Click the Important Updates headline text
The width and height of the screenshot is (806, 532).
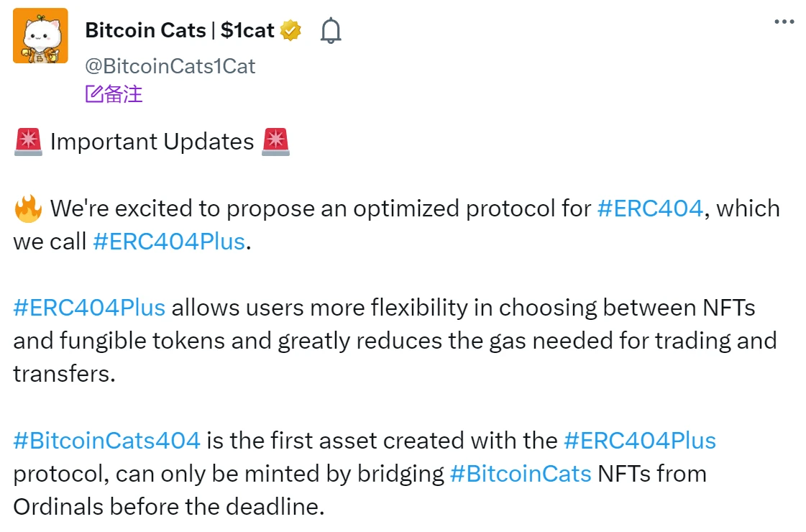tap(152, 142)
